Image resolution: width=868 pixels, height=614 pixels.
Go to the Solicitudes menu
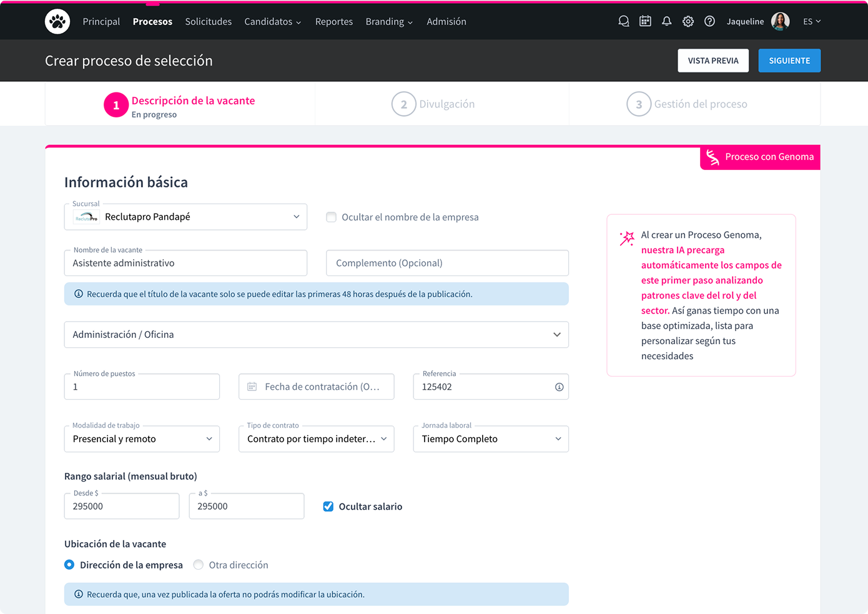pyautogui.click(x=208, y=21)
